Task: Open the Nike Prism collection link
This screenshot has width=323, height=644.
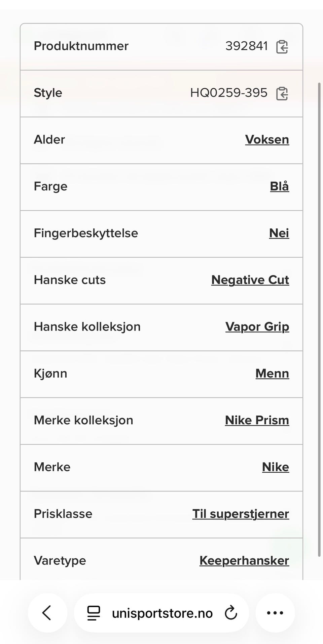Action: coord(257,420)
